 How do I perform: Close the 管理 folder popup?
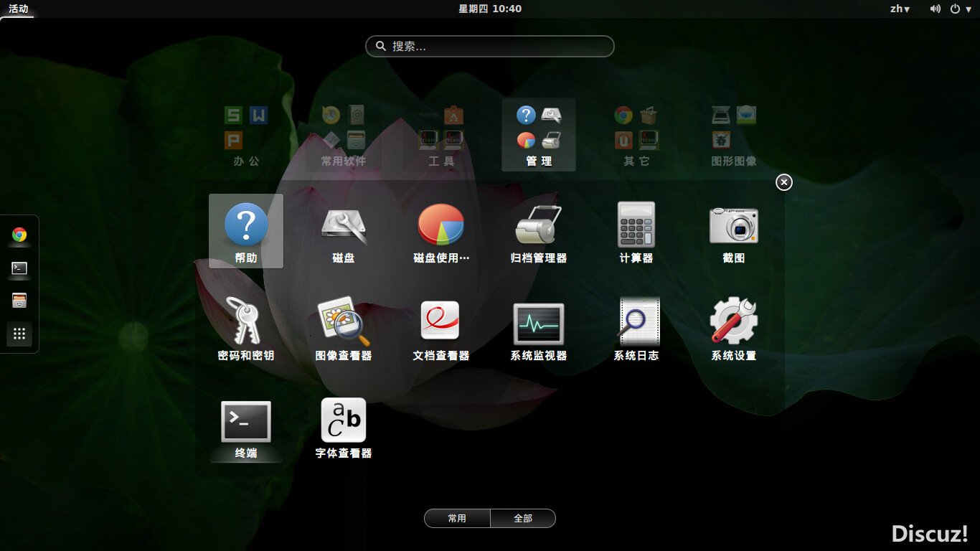784,182
